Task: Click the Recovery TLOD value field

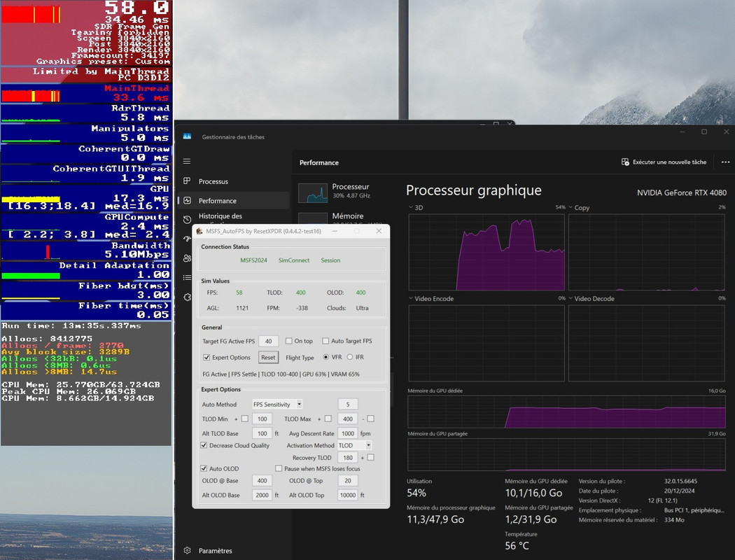Action: [x=348, y=458]
